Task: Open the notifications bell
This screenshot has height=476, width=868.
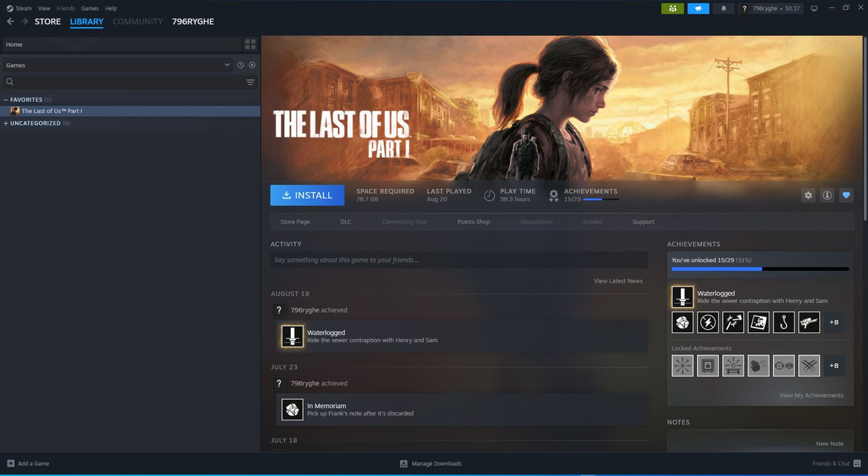Action: 724,8
